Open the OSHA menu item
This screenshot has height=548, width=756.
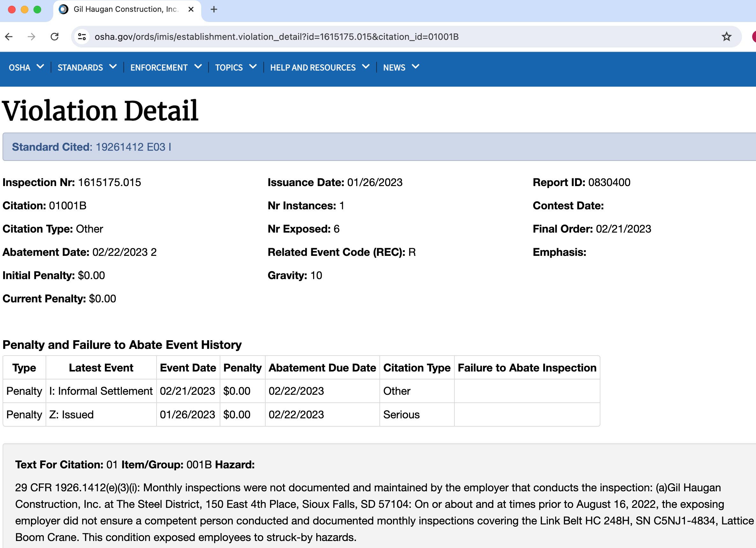pos(20,68)
